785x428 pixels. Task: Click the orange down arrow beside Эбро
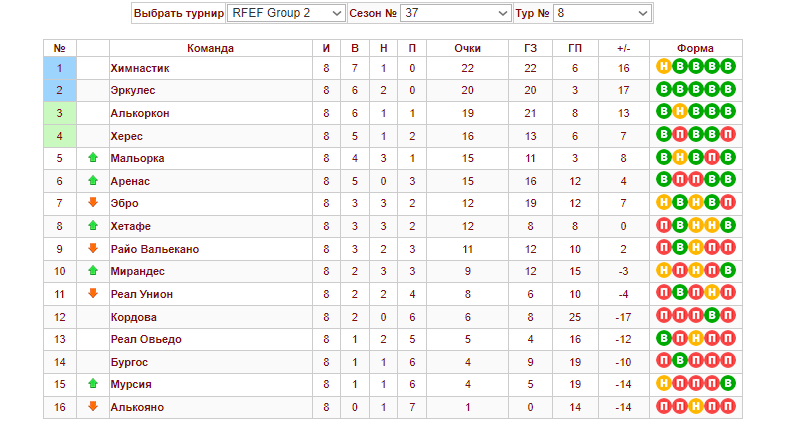click(x=93, y=203)
